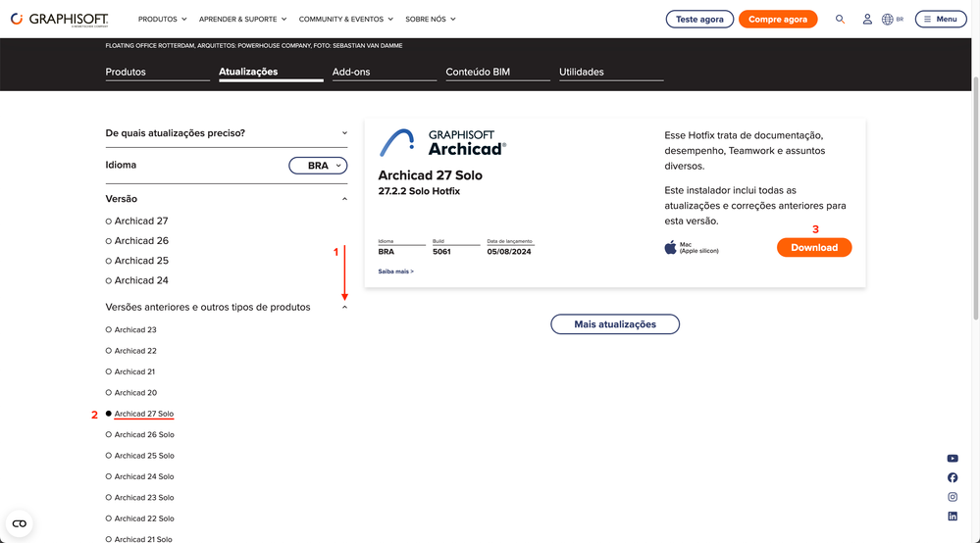The height and width of the screenshot is (543, 980).
Task: Select Archicad 22 Solo radio option
Action: pyautogui.click(x=109, y=518)
